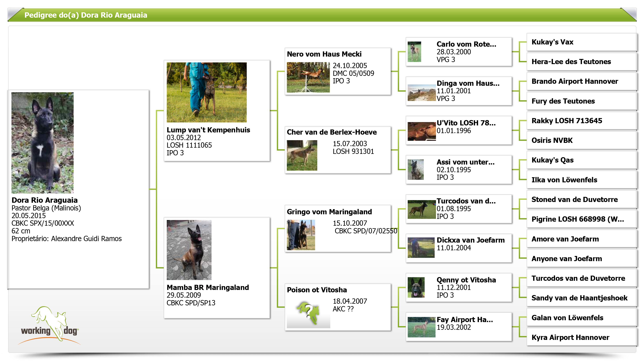Click the Fay Airport Ha... thumbnail

tap(422, 327)
